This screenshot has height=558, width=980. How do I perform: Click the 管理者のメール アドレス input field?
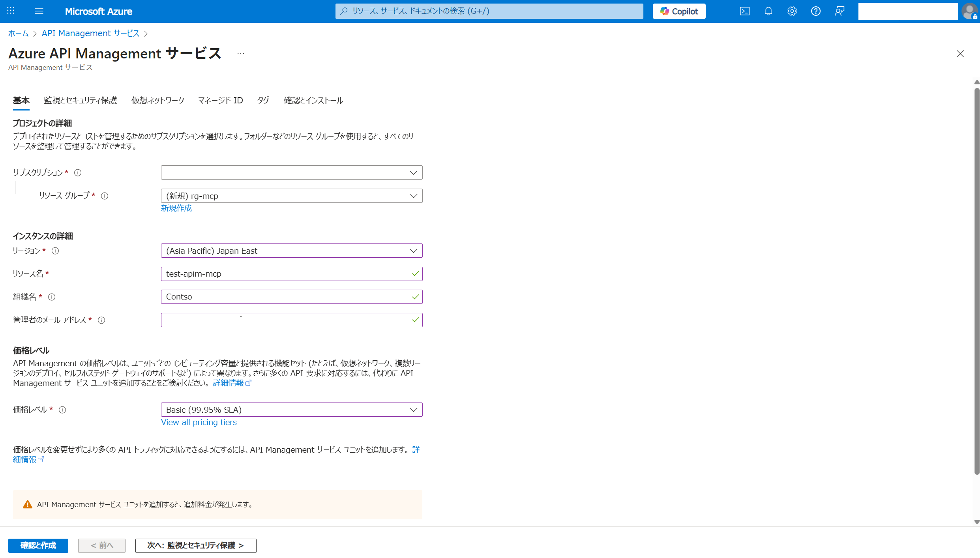click(292, 320)
